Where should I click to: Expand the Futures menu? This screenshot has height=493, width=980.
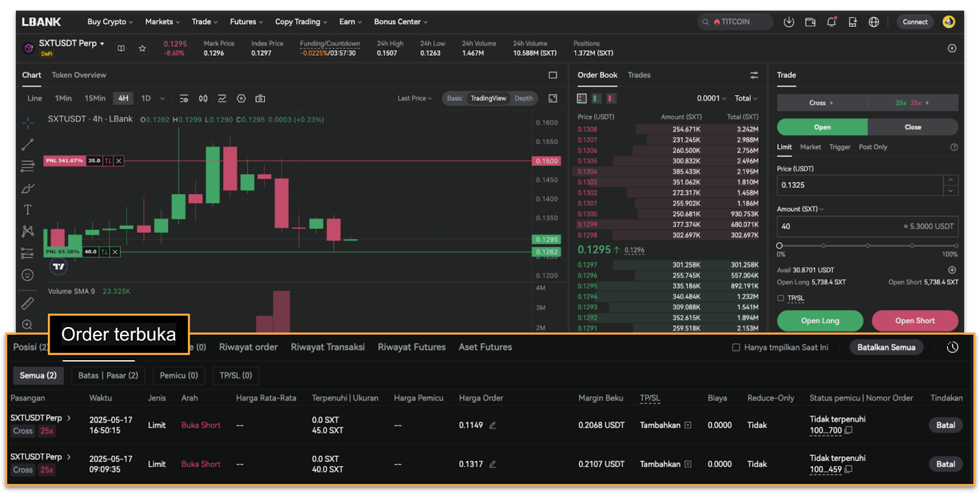pos(246,22)
